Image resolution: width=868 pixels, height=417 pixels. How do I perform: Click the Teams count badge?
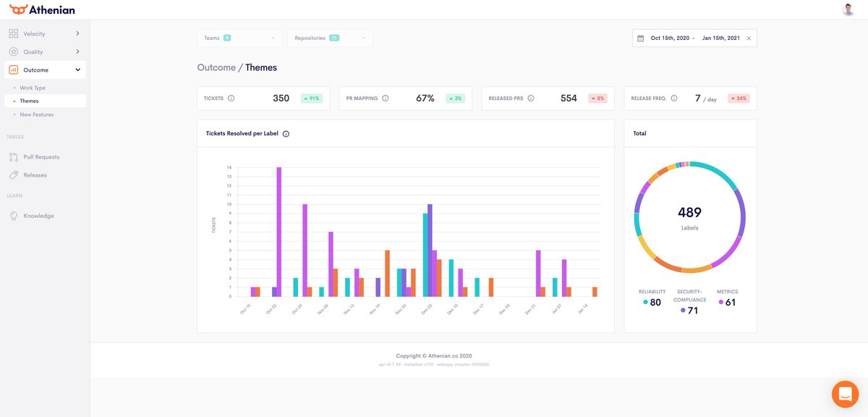click(227, 38)
